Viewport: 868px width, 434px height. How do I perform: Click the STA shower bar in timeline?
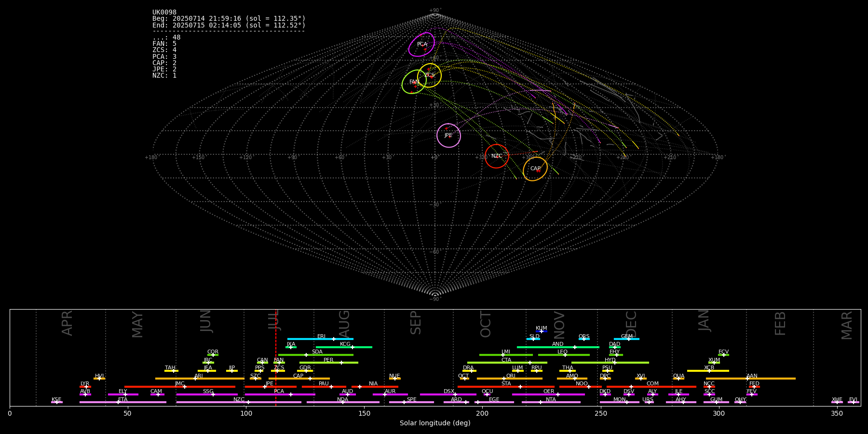[506, 386]
